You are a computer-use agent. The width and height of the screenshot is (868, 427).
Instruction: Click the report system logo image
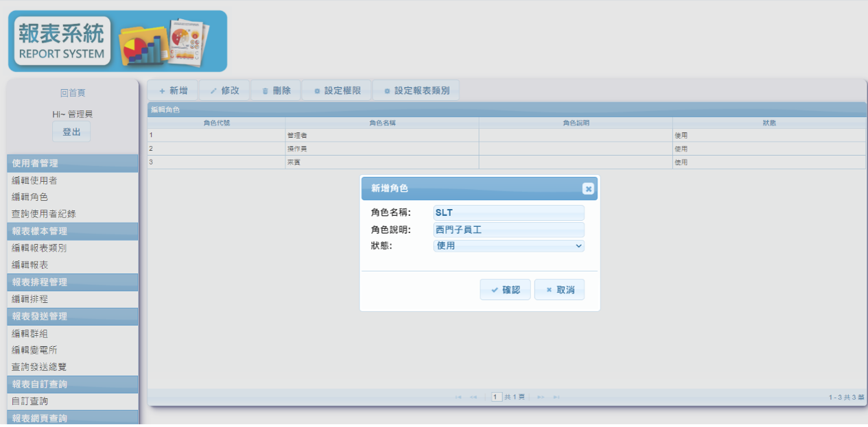click(117, 41)
